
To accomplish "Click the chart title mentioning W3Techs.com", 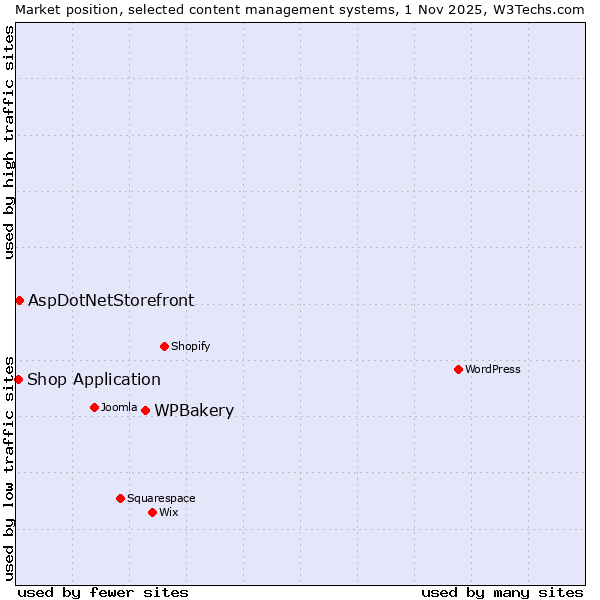I will [x=300, y=8].
